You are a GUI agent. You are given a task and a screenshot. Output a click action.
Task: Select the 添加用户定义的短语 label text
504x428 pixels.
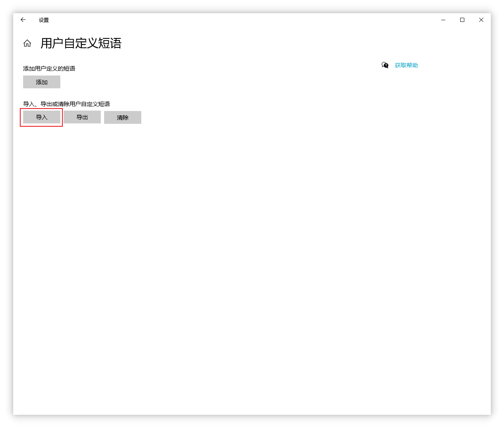click(49, 69)
